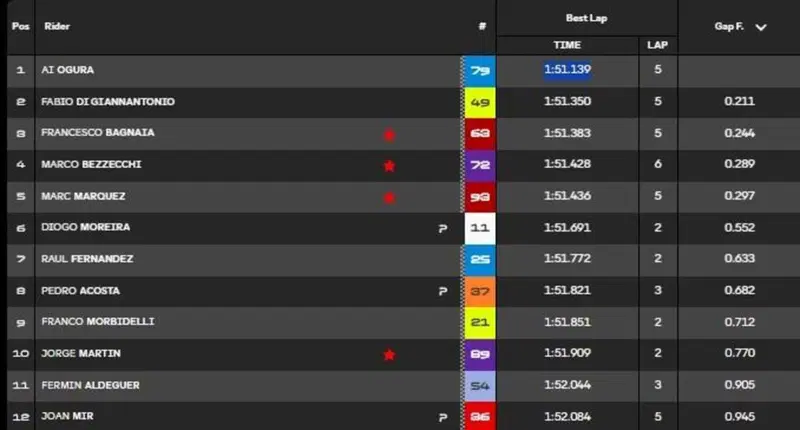Click the TIME sub-header under Best Lap

(x=567, y=45)
